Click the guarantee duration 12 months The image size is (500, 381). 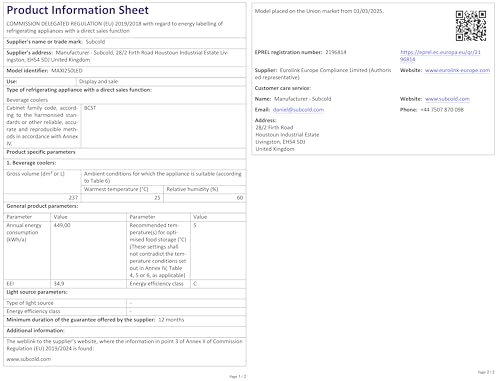(171, 320)
